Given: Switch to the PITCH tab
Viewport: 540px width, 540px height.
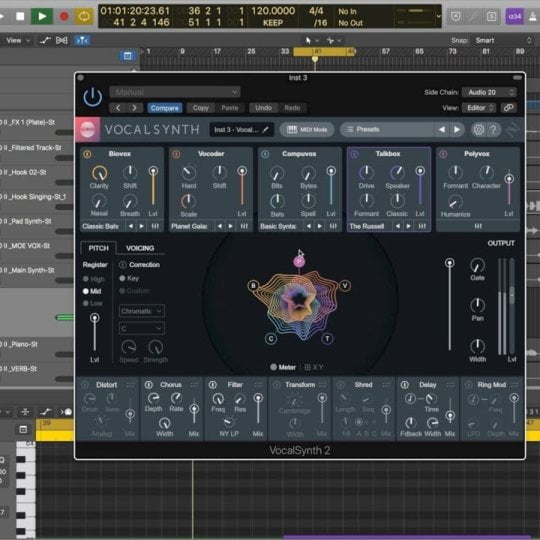Looking at the screenshot, I should 98,248.
